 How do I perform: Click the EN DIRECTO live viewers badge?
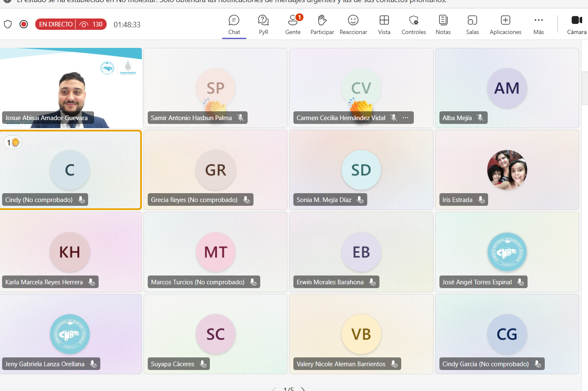71,24
